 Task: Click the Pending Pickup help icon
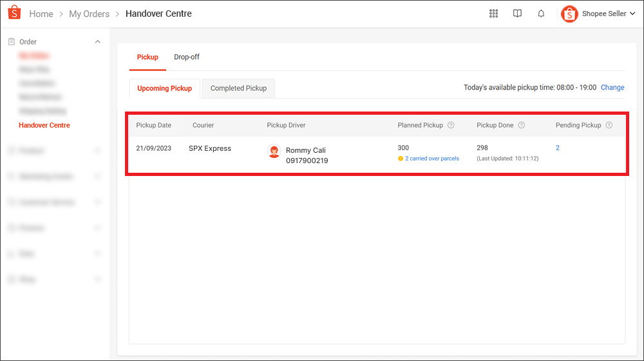(x=609, y=125)
